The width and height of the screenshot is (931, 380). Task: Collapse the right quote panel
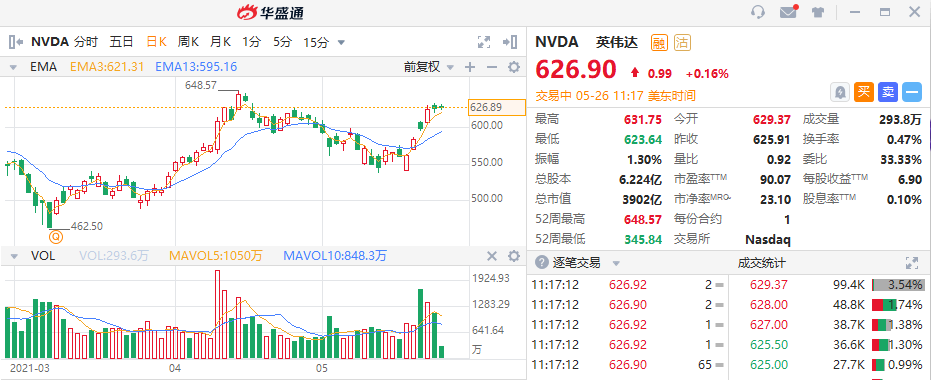point(509,42)
